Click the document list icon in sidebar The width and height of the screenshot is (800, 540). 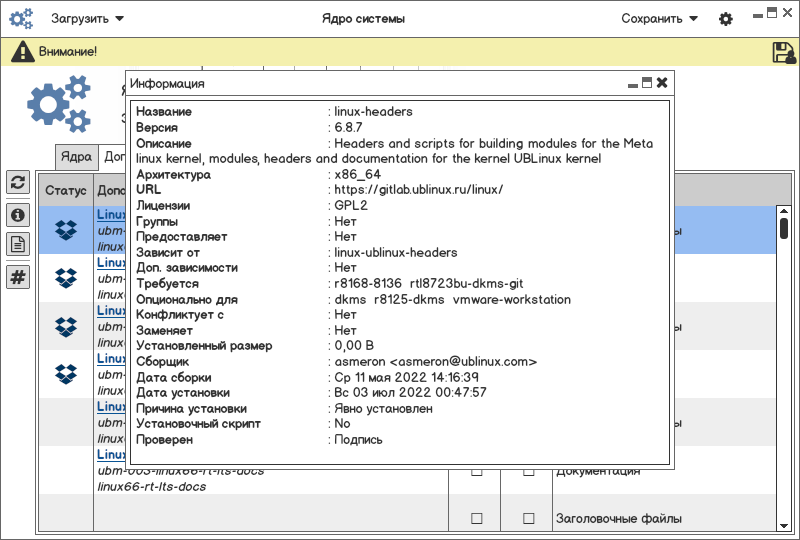[x=18, y=244]
